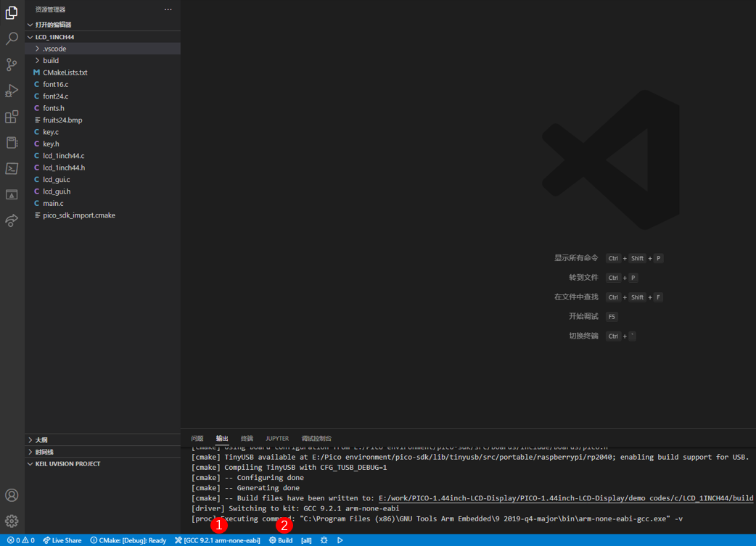Image resolution: width=756 pixels, height=546 pixels.
Task: Switch to the JUPYTER tab
Action: pyautogui.click(x=277, y=439)
